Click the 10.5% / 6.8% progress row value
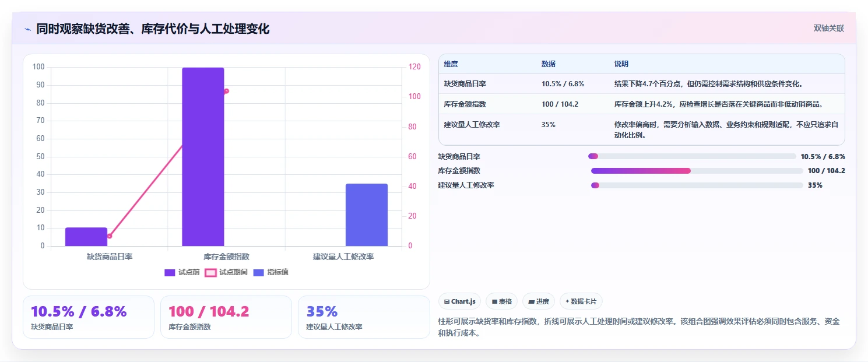 (823, 156)
